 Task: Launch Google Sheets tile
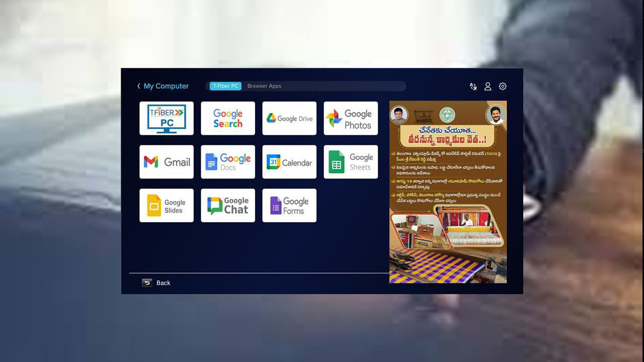(351, 162)
